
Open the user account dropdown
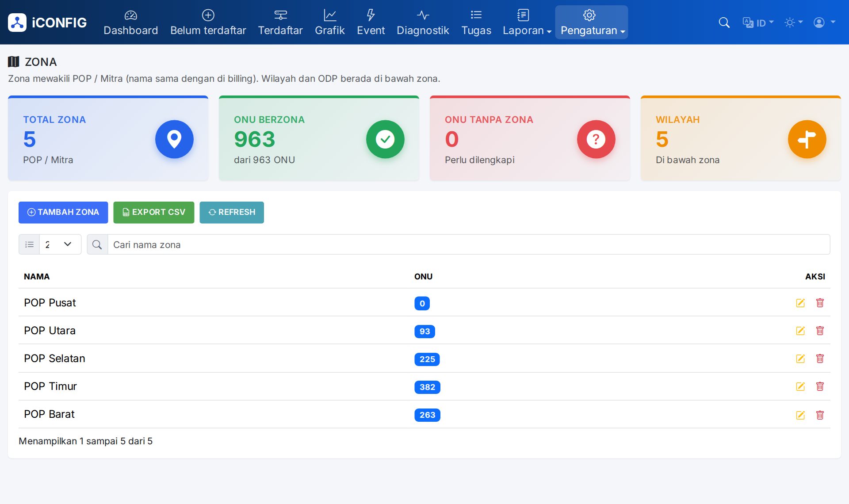[x=824, y=23]
